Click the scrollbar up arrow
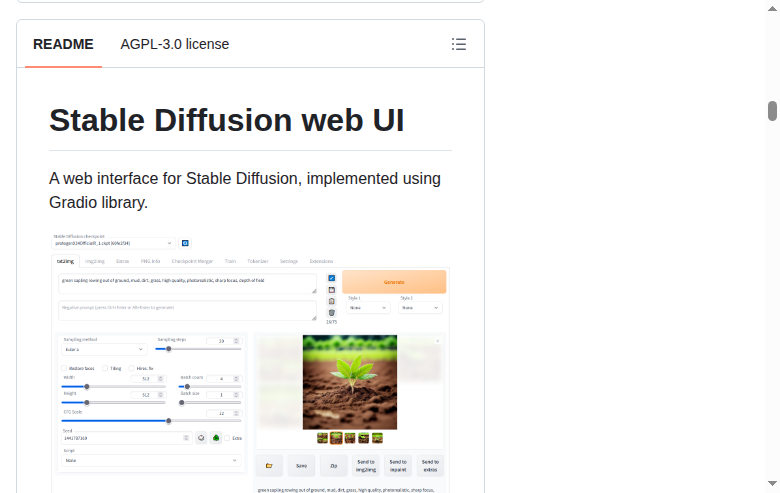Image resolution: width=780 pixels, height=493 pixels. (772, 8)
